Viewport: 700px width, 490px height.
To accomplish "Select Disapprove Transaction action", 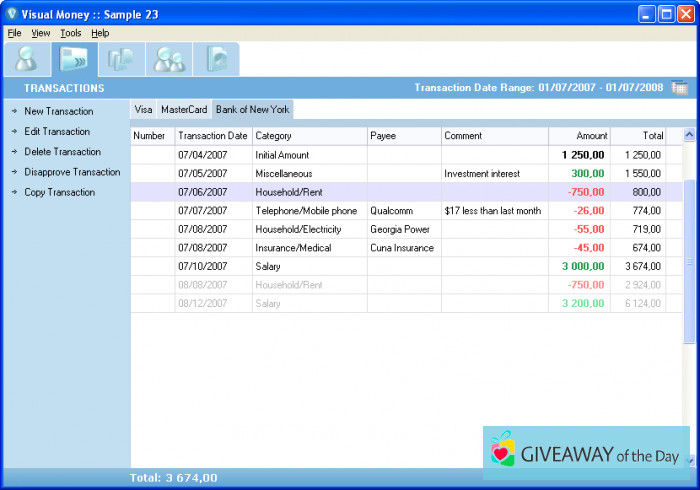I will tap(72, 172).
